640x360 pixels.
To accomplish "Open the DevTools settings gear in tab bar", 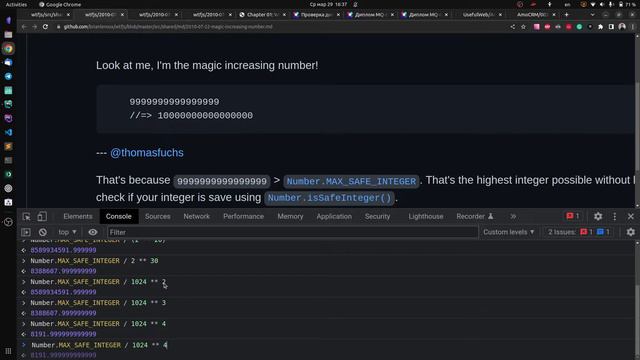I will click(598, 216).
